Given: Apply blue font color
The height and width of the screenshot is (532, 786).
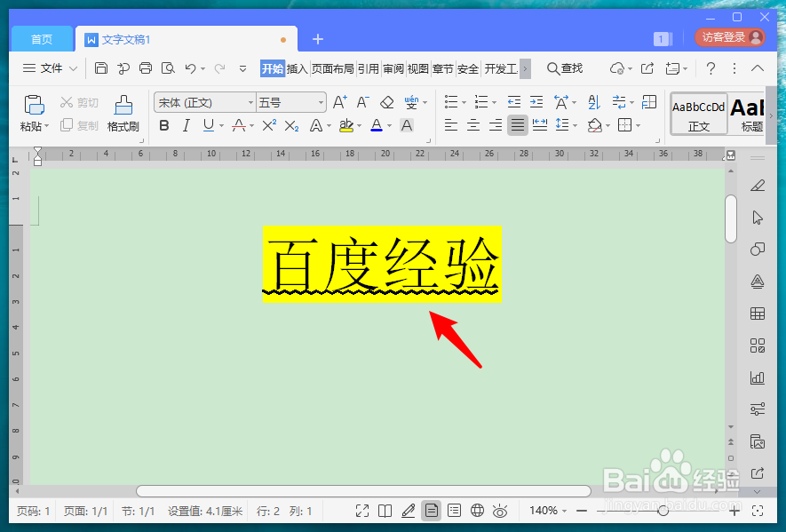Looking at the screenshot, I should pyautogui.click(x=377, y=125).
